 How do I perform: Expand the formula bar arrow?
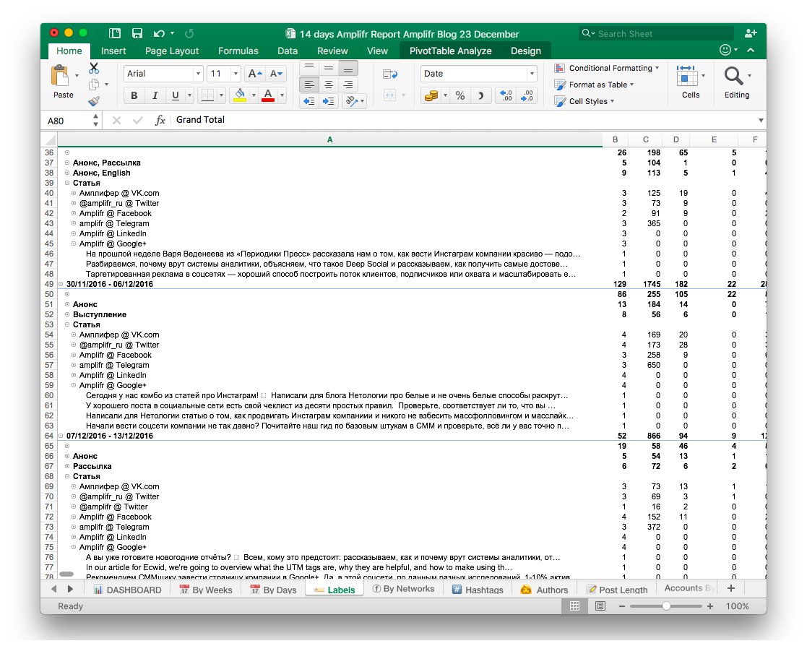pyautogui.click(x=761, y=121)
